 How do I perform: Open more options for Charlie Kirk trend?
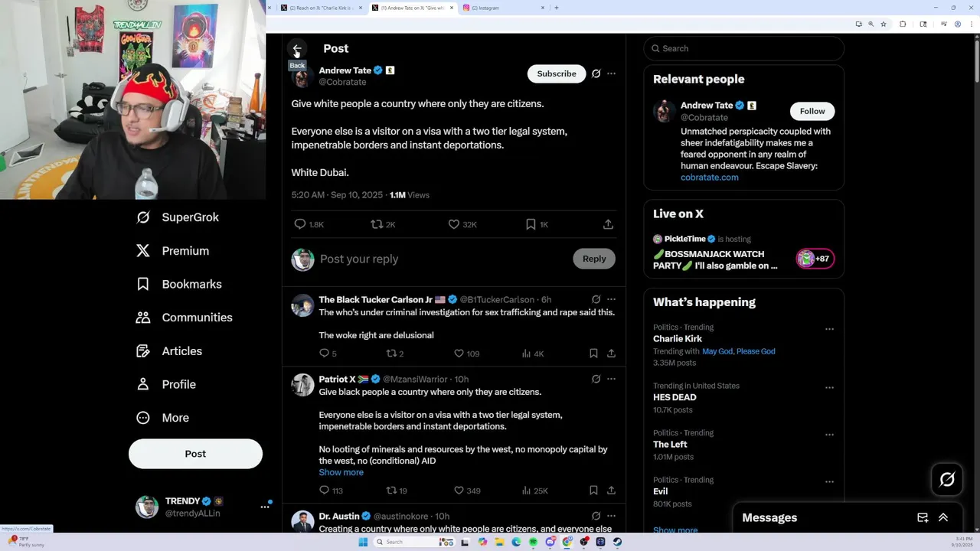pyautogui.click(x=829, y=329)
